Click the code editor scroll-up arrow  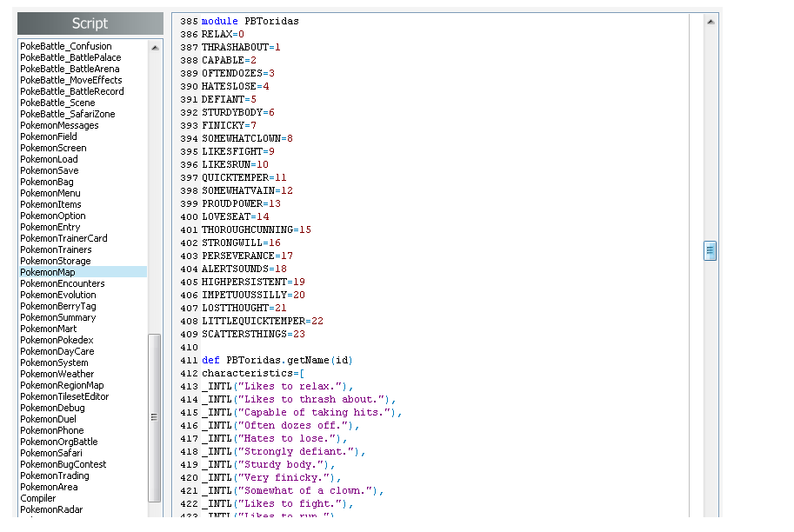tap(711, 22)
